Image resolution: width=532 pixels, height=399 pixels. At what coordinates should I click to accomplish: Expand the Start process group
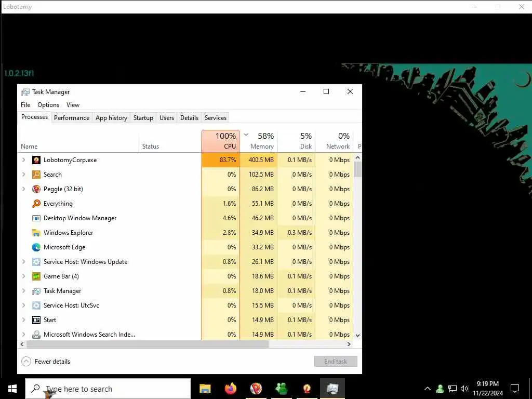point(23,320)
